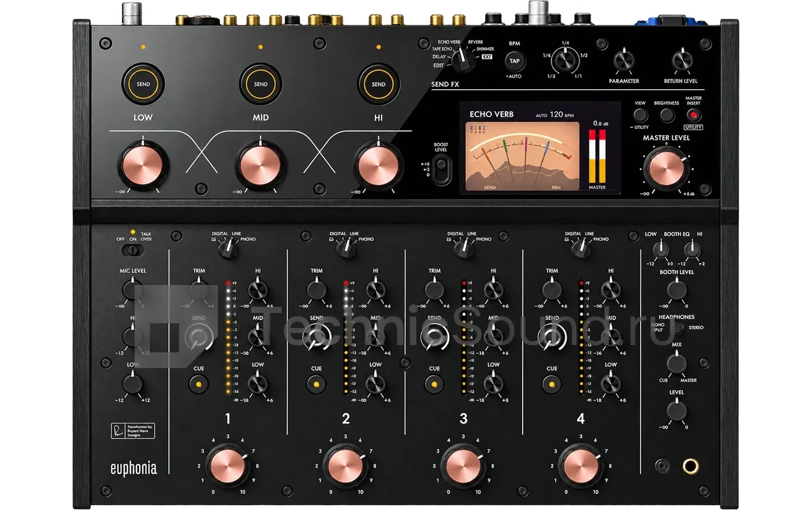This screenshot has height=510, width=812.
Task: Click the channel 2 TRIM knob
Action: [x=317, y=290]
